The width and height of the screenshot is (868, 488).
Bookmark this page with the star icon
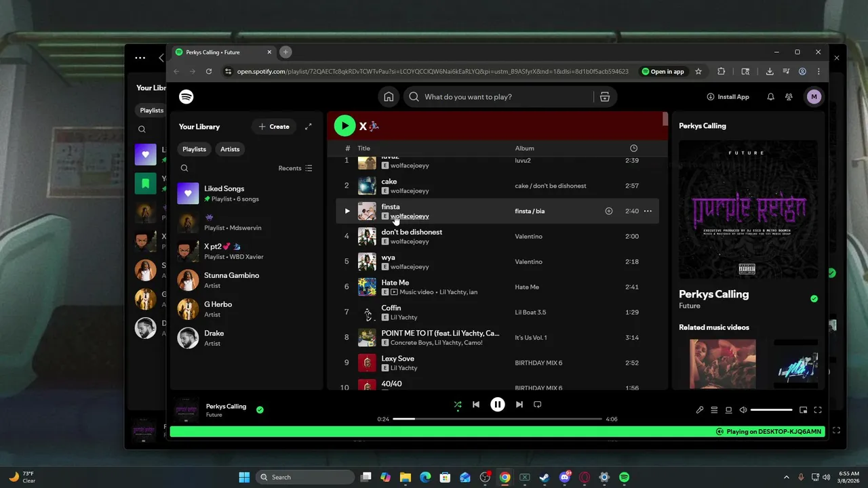tap(698, 71)
